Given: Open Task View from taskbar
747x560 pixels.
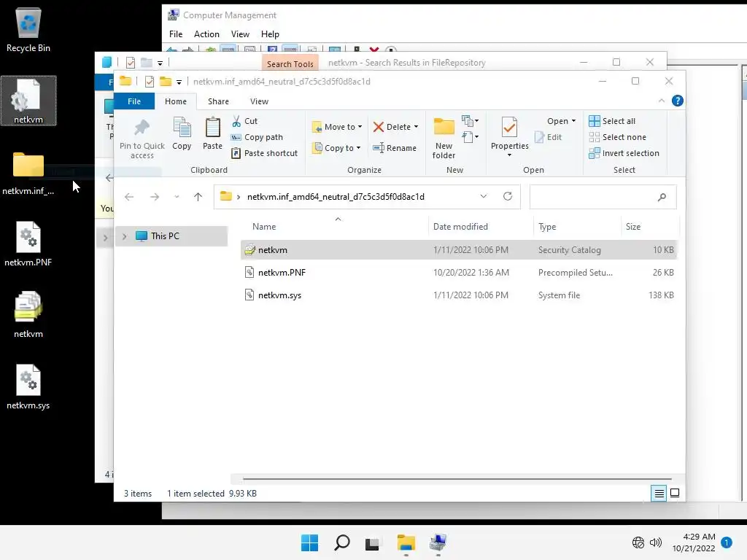Looking at the screenshot, I should click(x=372, y=543).
